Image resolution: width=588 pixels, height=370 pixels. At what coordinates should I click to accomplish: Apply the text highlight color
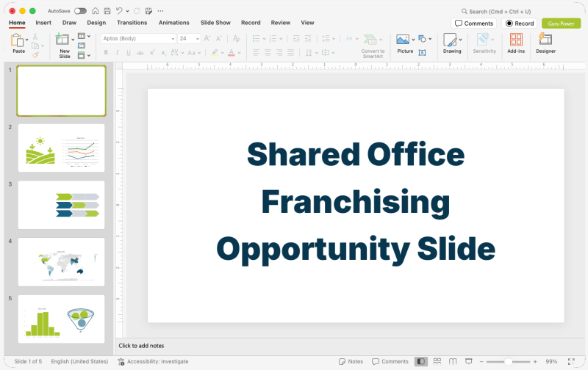coord(215,52)
